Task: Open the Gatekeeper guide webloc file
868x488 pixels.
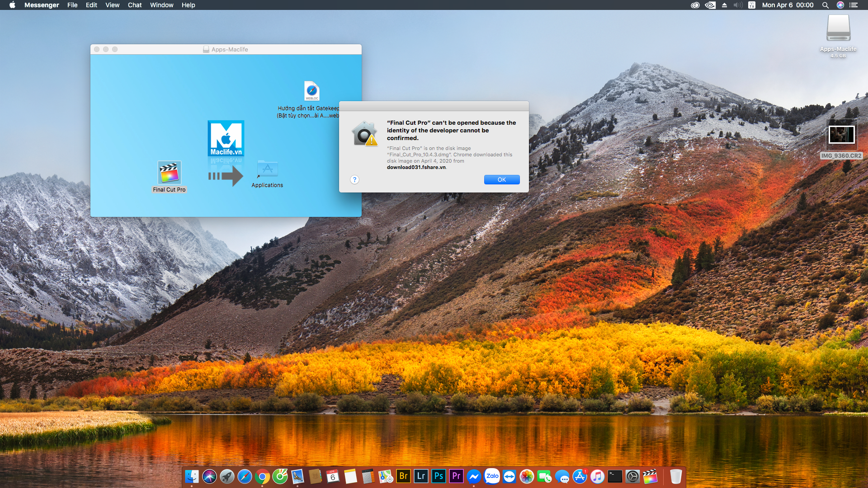Action: 312,91
